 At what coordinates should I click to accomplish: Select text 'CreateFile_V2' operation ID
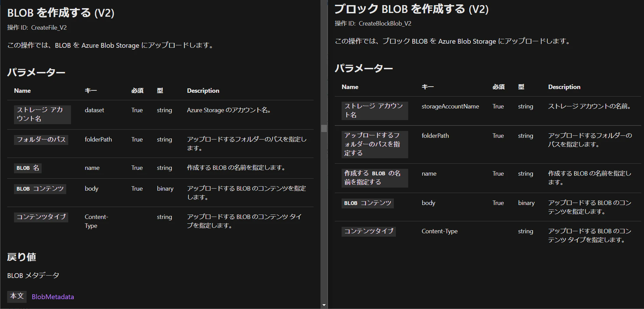click(49, 28)
